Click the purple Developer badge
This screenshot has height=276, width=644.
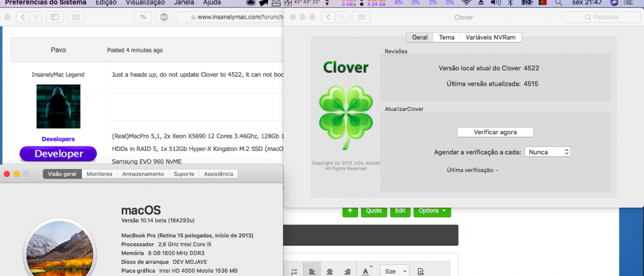pyautogui.click(x=59, y=154)
